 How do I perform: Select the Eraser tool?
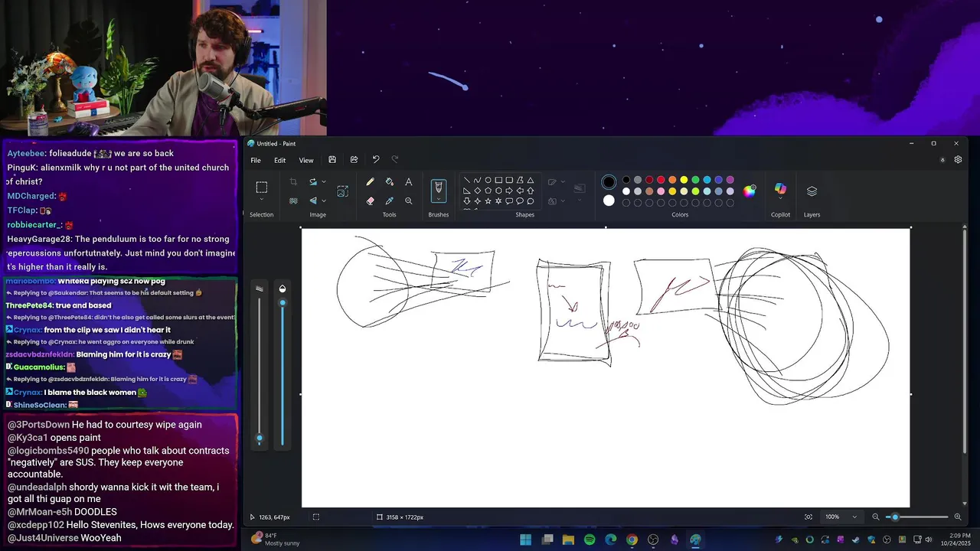pos(370,201)
